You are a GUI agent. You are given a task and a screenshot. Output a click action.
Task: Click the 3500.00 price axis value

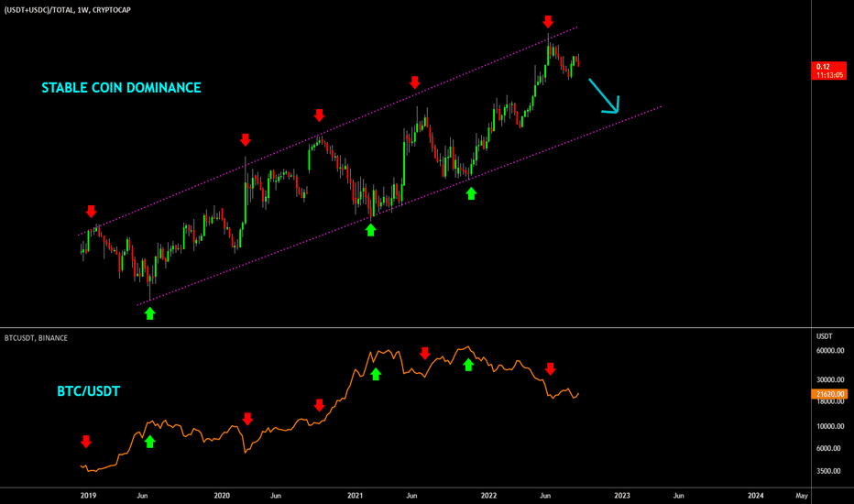(830, 471)
